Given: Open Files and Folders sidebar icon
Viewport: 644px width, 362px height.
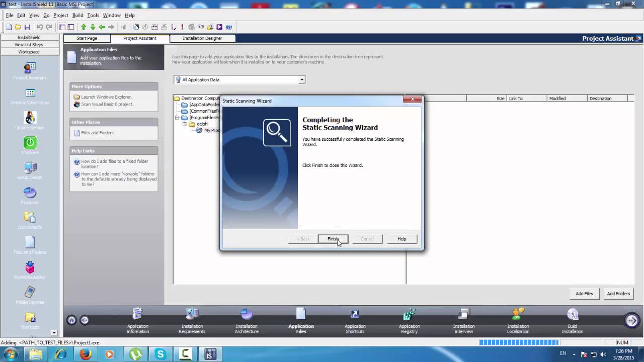Looking at the screenshot, I should 30,245.
